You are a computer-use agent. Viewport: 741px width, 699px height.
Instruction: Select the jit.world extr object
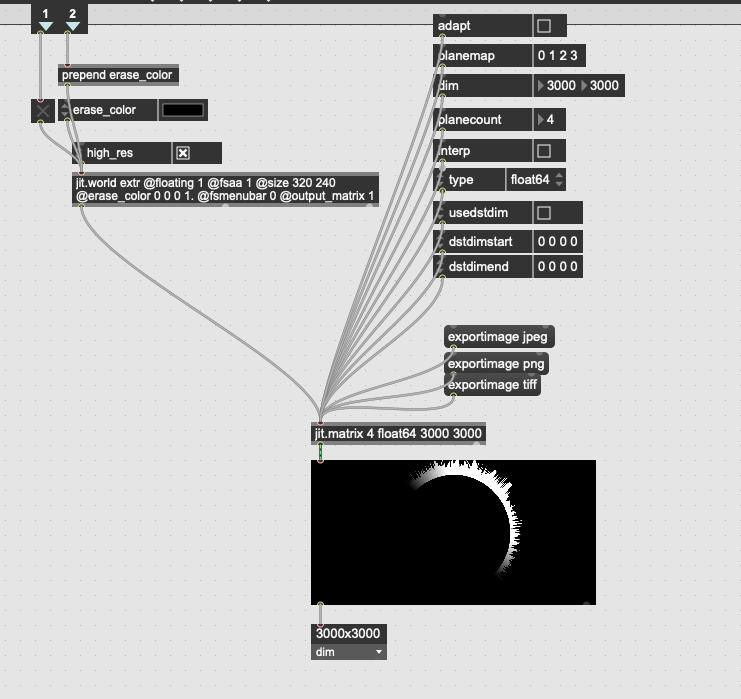tap(225, 190)
